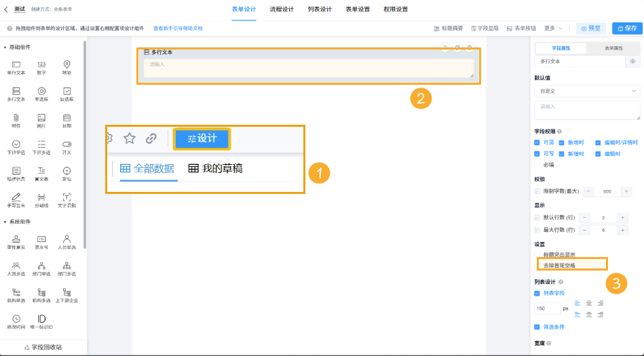Collapse the 系统组件 section
644x356 pixels.
(5, 222)
